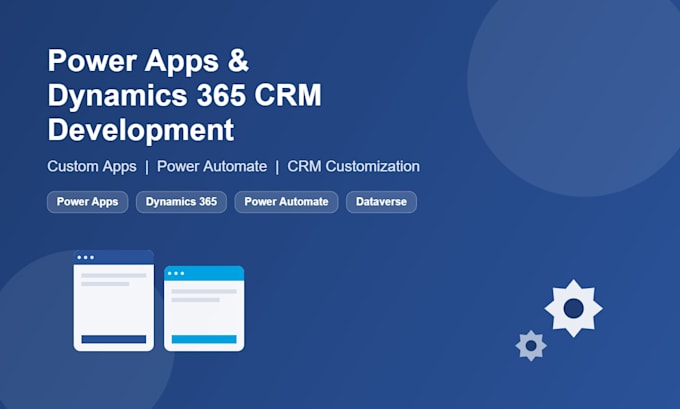680x409 pixels.
Task: Click the Power Apps tag pill
Action: 88,202
